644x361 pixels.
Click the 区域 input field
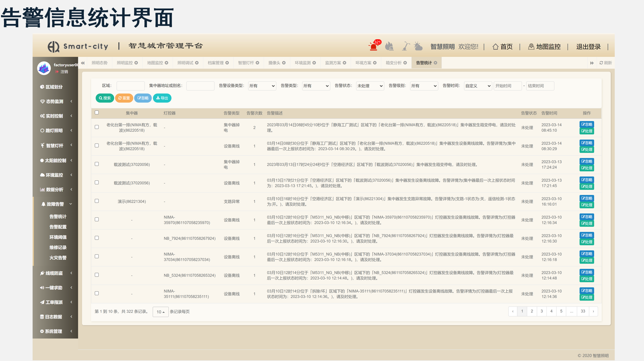pos(130,86)
